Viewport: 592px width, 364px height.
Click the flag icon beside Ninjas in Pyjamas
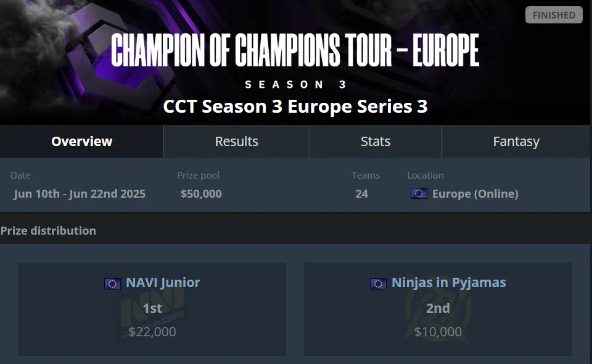click(x=378, y=284)
